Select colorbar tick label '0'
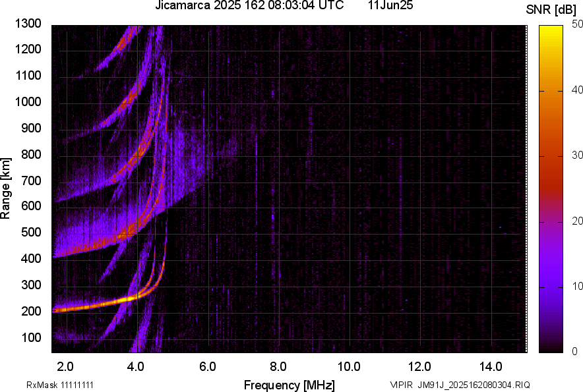 574,351
